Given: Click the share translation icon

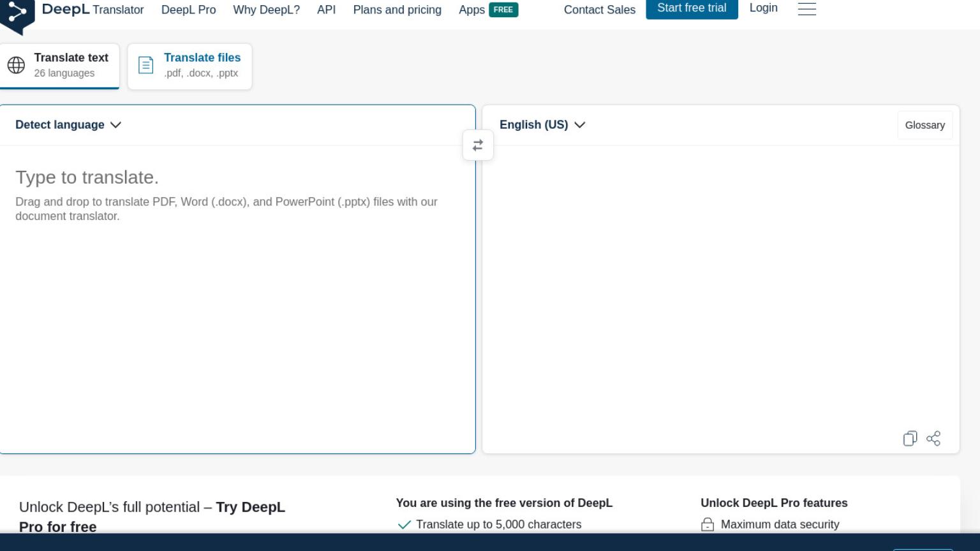Looking at the screenshot, I should 933,438.
